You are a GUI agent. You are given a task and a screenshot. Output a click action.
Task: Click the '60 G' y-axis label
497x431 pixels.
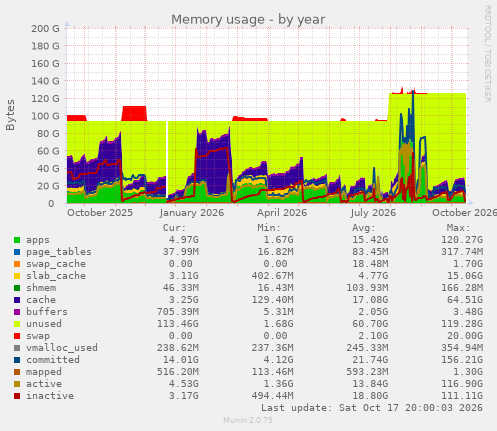[x=48, y=151]
